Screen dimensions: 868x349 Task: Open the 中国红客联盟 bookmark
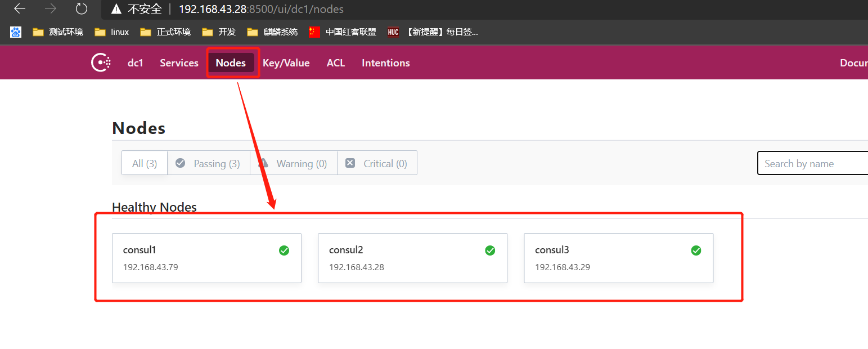[343, 32]
